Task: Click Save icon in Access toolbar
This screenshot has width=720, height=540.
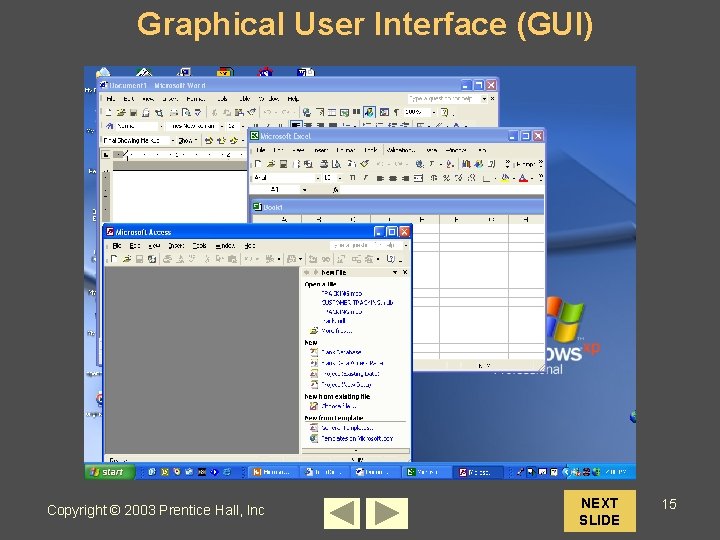Action: [139, 259]
